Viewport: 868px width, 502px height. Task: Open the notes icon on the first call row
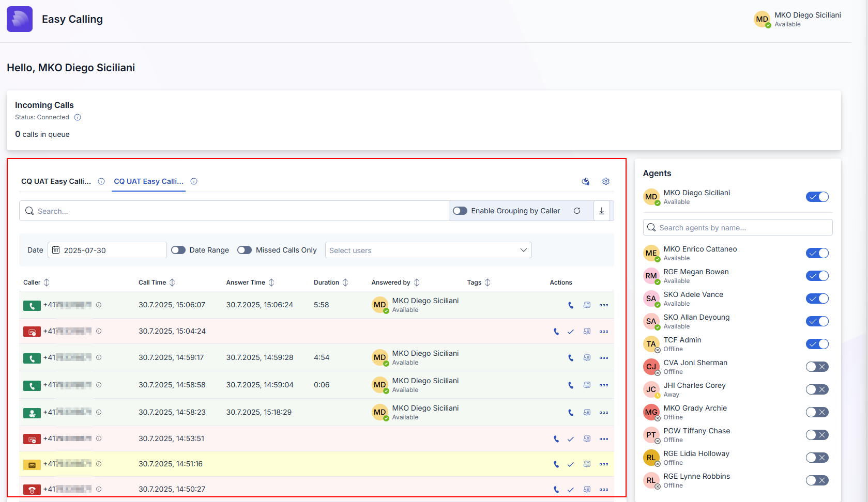tap(587, 305)
